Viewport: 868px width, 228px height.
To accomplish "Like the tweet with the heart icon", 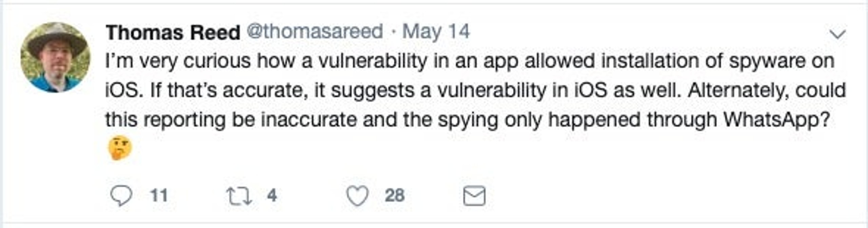I will tap(357, 196).
